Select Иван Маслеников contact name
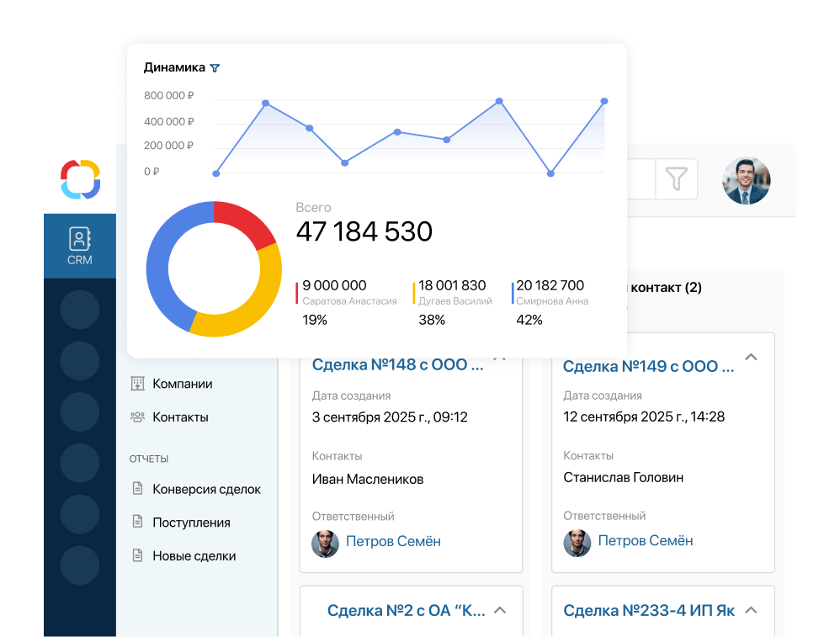Viewport: 840px width, 637px height. 367,480
